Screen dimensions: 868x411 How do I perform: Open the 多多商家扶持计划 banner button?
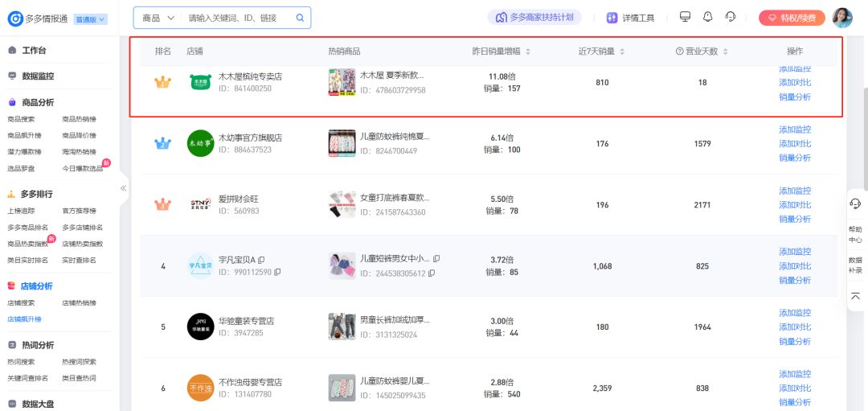tap(534, 17)
